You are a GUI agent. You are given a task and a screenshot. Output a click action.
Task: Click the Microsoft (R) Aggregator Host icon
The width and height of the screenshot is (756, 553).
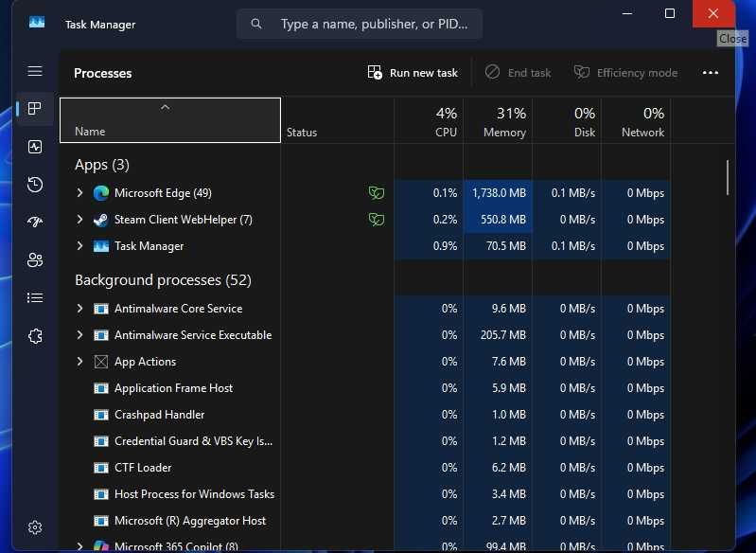(x=100, y=521)
